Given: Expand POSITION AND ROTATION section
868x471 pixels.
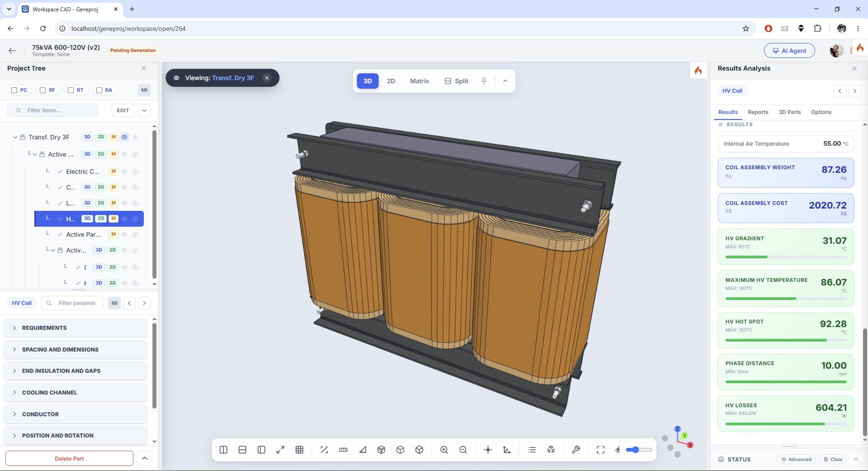Looking at the screenshot, I should click(76, 436).
